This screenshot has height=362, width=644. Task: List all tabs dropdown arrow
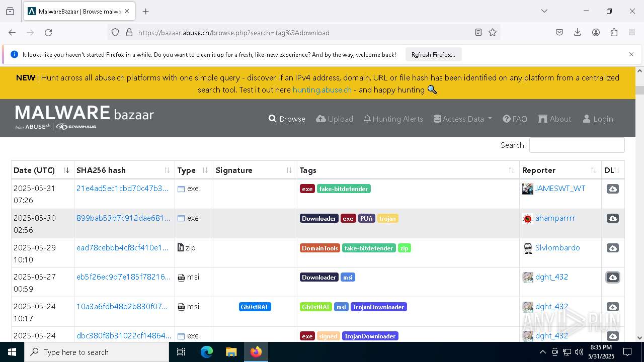point(544,11)
